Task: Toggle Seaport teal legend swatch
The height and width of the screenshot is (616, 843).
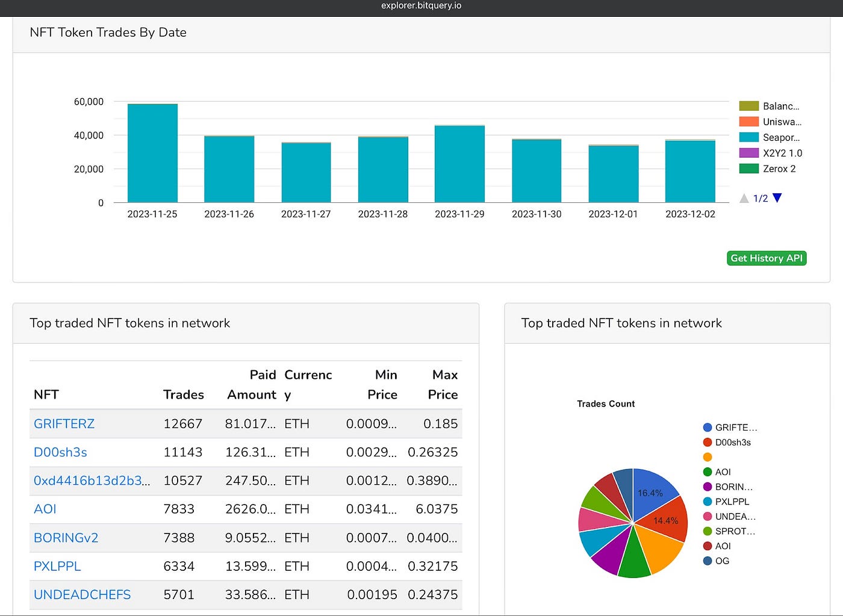Action: click(749, 137)
